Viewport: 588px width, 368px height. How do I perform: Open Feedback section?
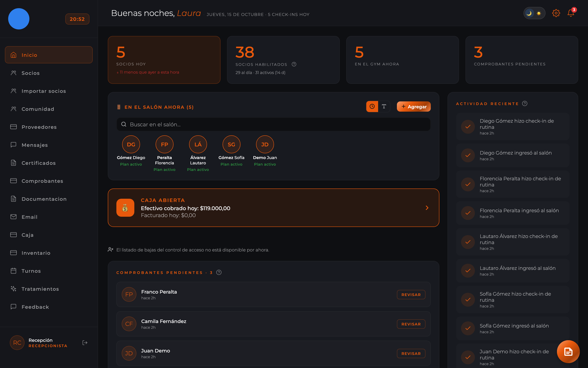pos(49,307)
